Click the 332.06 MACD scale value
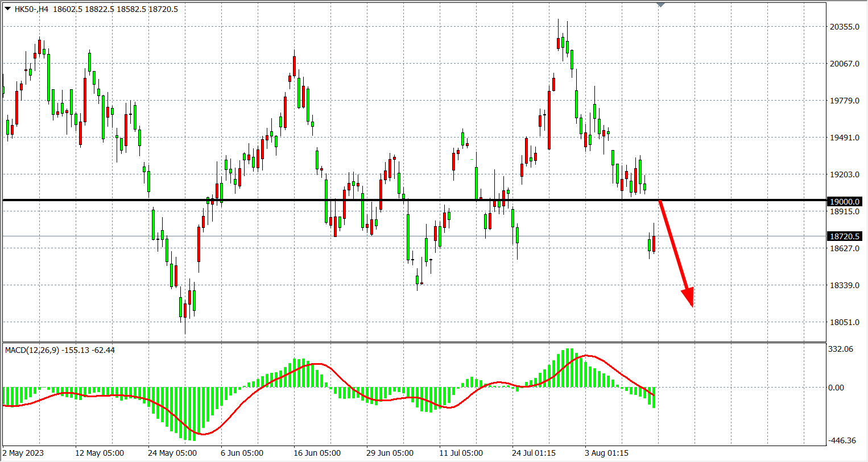 [x=841, y=349]
